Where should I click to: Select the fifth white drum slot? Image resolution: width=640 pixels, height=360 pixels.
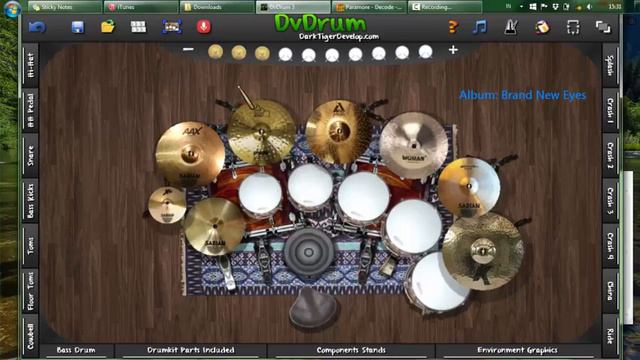(x=378, y=53)
